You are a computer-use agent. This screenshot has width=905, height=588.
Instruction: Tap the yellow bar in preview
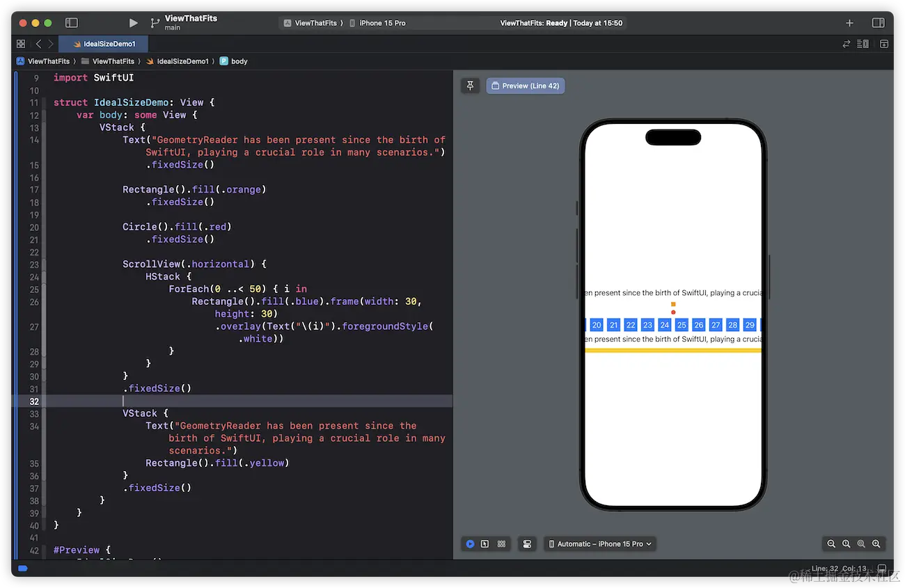[x=673, y=351]
